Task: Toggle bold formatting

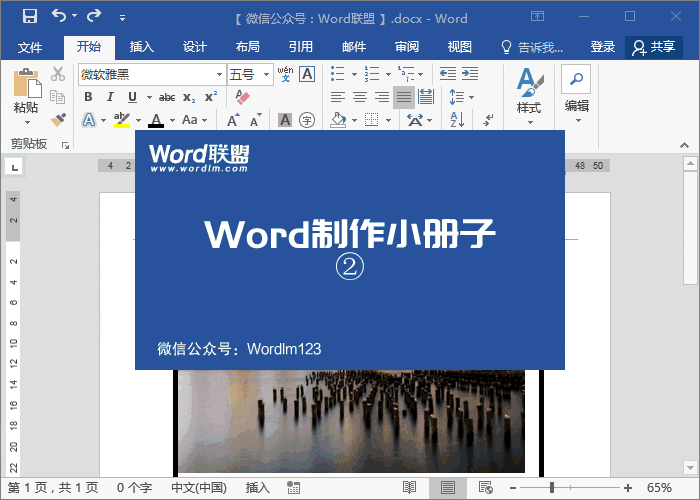Action: click(x=88, y=97)
